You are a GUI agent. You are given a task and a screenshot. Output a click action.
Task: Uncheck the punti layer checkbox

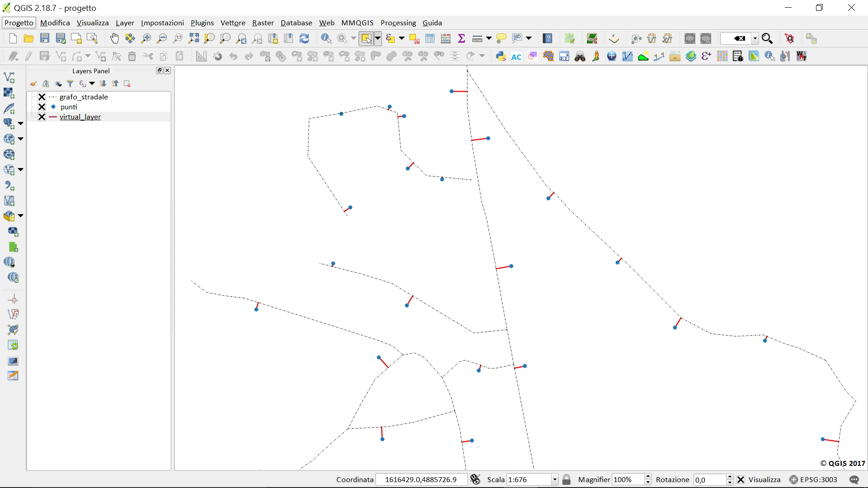click(x=42, y=107)
